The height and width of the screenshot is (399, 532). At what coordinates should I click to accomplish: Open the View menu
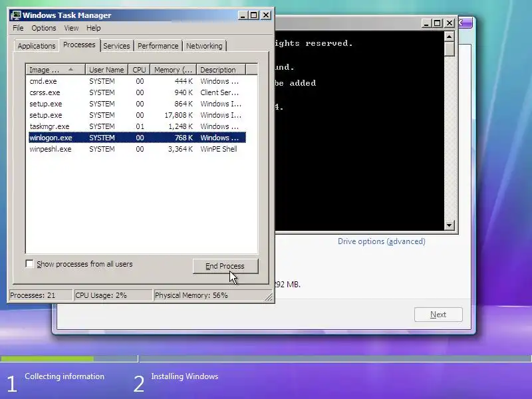pos(71,28)
